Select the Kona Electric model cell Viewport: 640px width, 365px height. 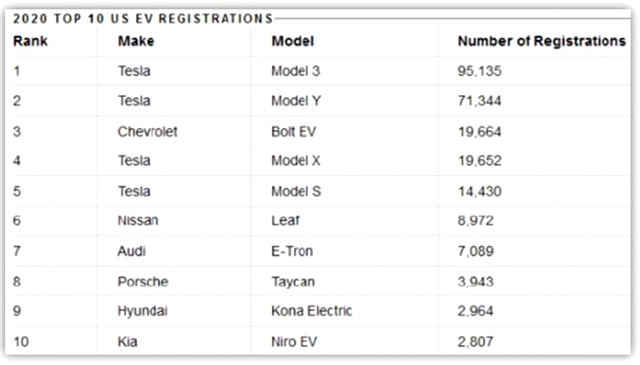311,311
